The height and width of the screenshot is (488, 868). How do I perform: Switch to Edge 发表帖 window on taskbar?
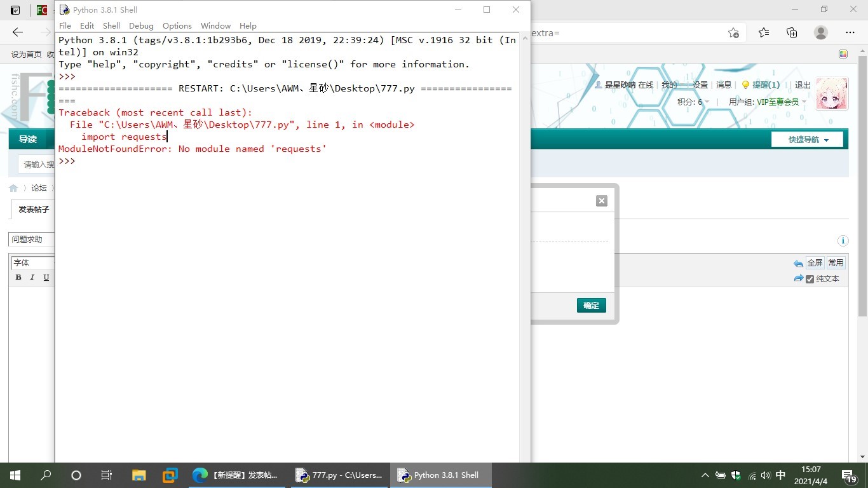coord(236,475)
